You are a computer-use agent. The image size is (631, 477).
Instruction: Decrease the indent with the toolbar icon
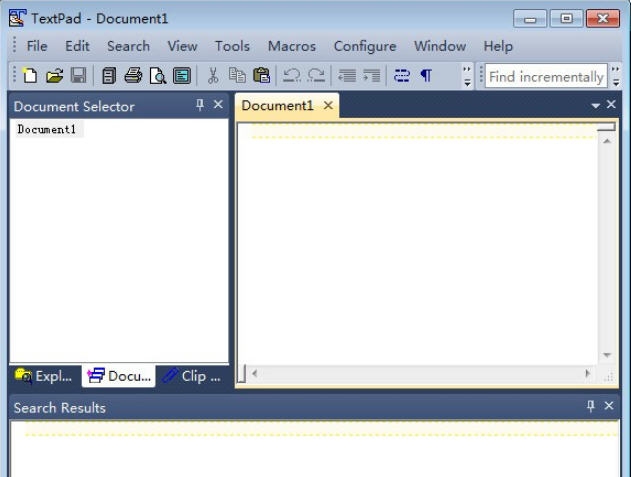click(347, 76)
